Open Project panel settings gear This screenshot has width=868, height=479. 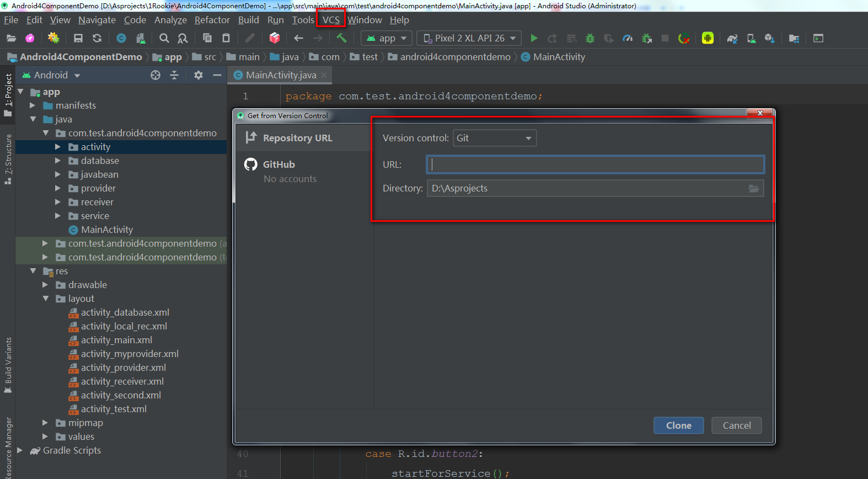[x=199, y=75]
